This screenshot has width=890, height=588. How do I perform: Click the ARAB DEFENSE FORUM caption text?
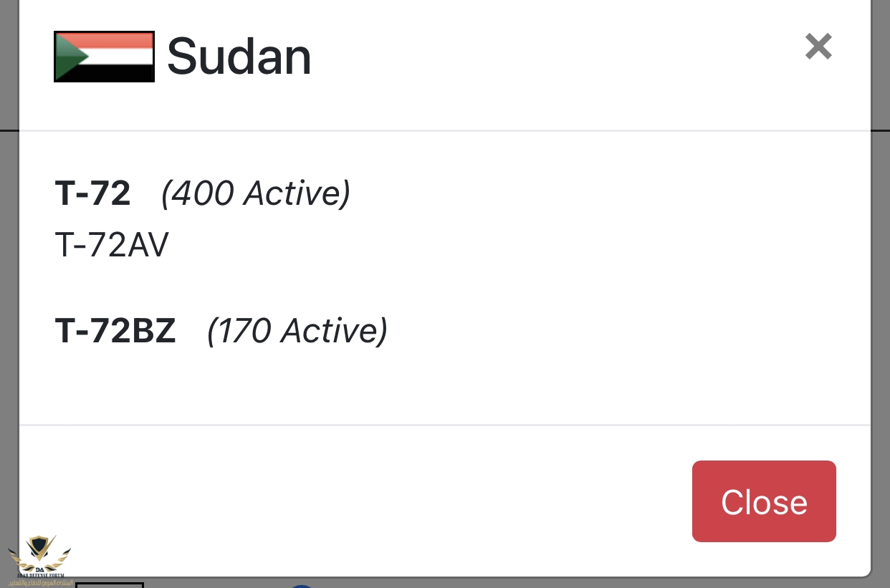click(x=39, y=574)
